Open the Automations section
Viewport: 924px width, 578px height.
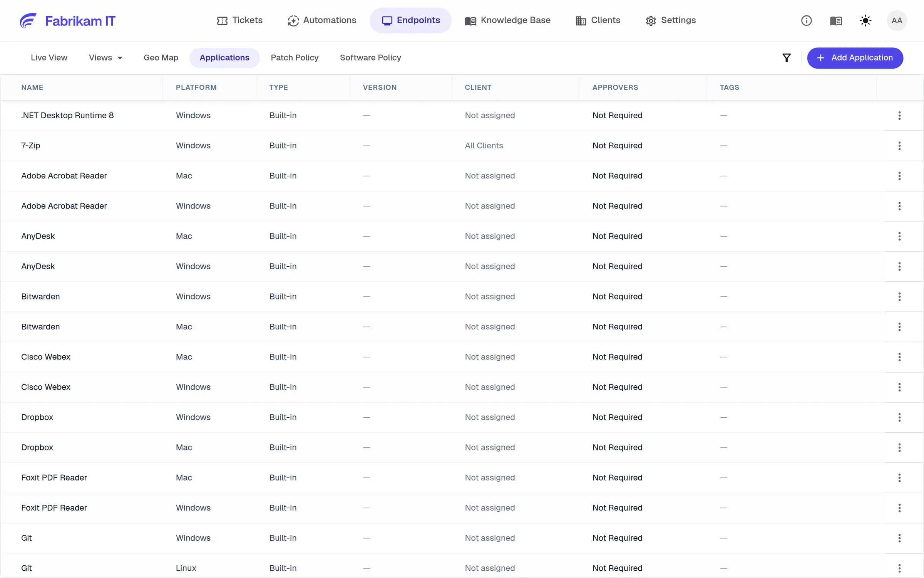coord(322,20)
